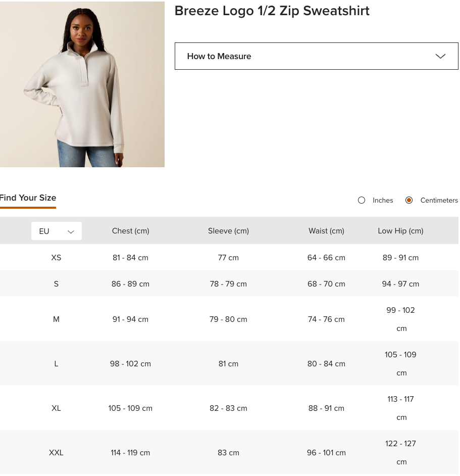Screen dimensions: 460x476
Task: Select the Inches radio button
Action: point(362,200)
